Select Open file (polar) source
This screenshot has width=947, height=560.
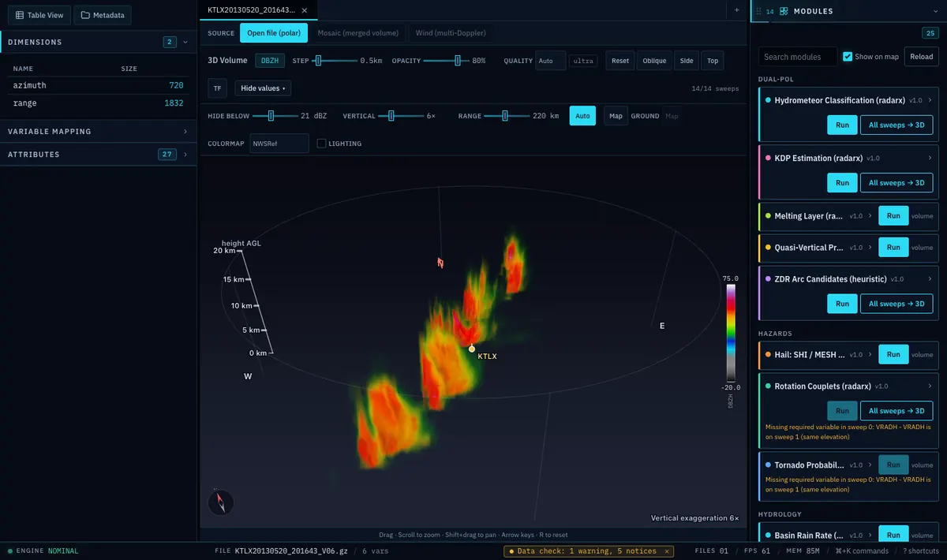tap(274, 33)
